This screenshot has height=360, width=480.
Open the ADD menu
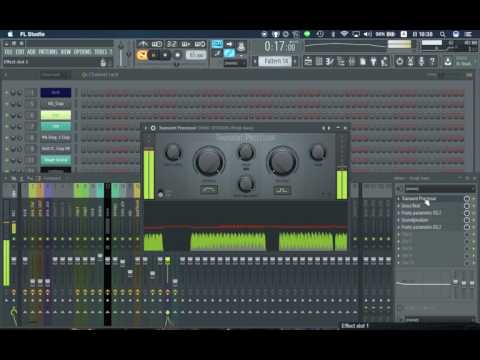tap(31, 52)
